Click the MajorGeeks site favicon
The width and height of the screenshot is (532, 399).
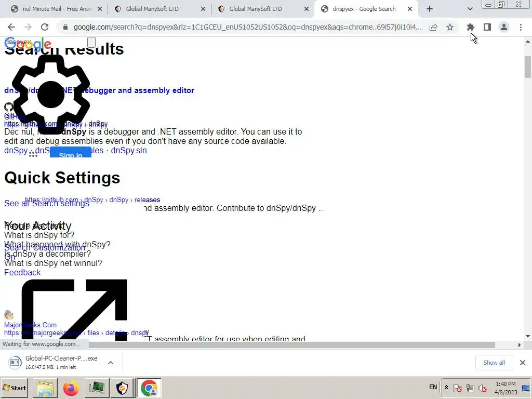pyautogui.click(x=9, y=315)
